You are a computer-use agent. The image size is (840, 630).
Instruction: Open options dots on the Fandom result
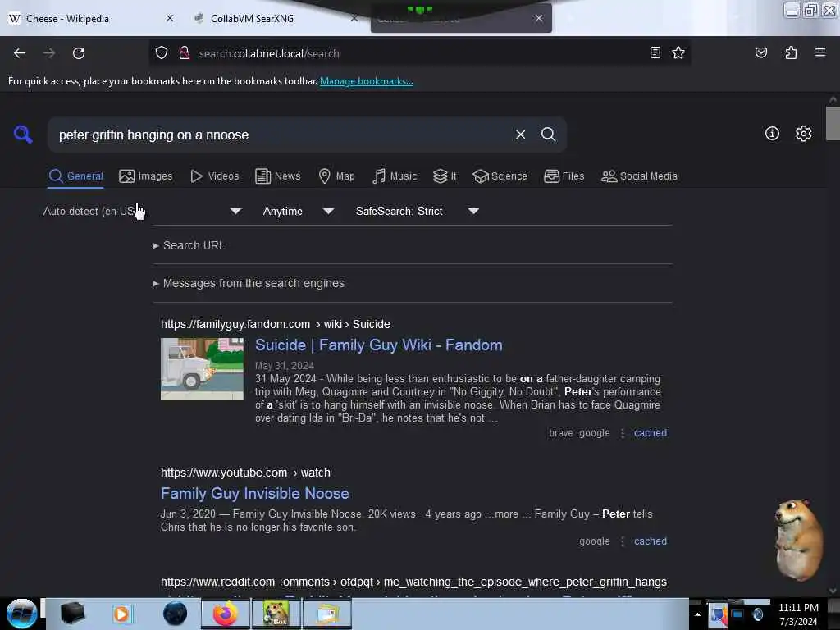click(622, 433)
